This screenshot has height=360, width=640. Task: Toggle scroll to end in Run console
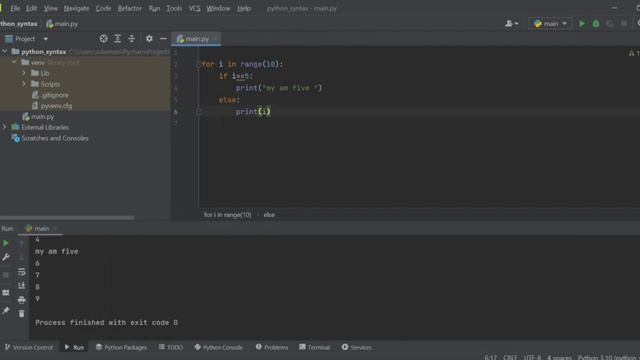(x=22, y=286)
